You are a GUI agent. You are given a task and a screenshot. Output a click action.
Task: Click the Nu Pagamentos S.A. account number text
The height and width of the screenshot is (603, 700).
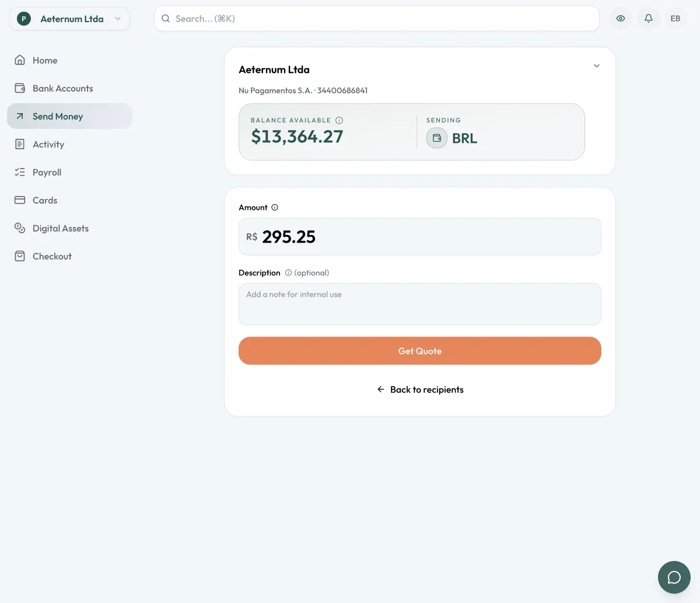303,90
